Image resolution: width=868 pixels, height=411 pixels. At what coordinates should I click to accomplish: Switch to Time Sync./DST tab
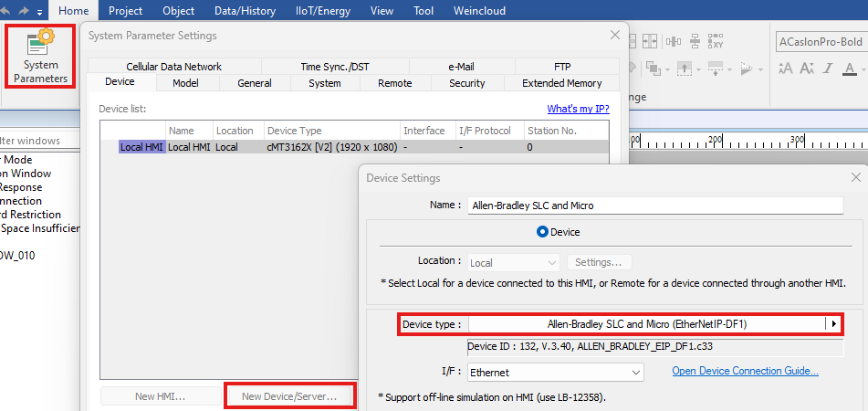coord(335,67)
